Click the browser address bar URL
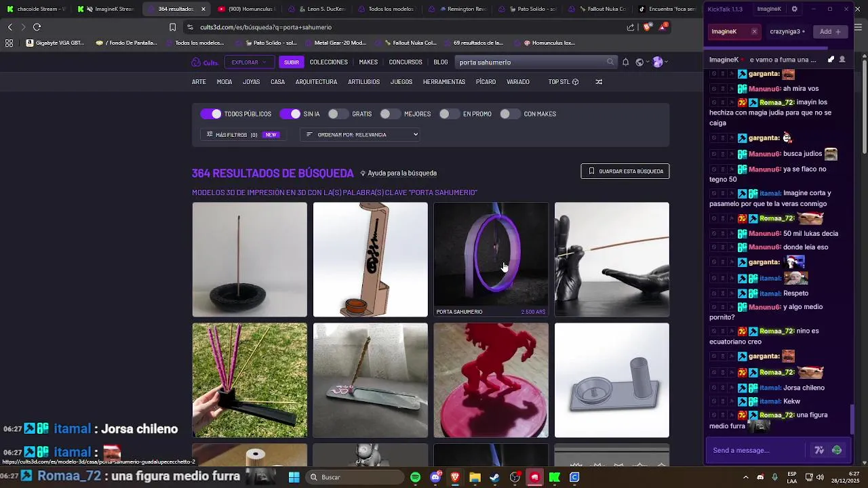Screen dimensions: 868x488 266,27
